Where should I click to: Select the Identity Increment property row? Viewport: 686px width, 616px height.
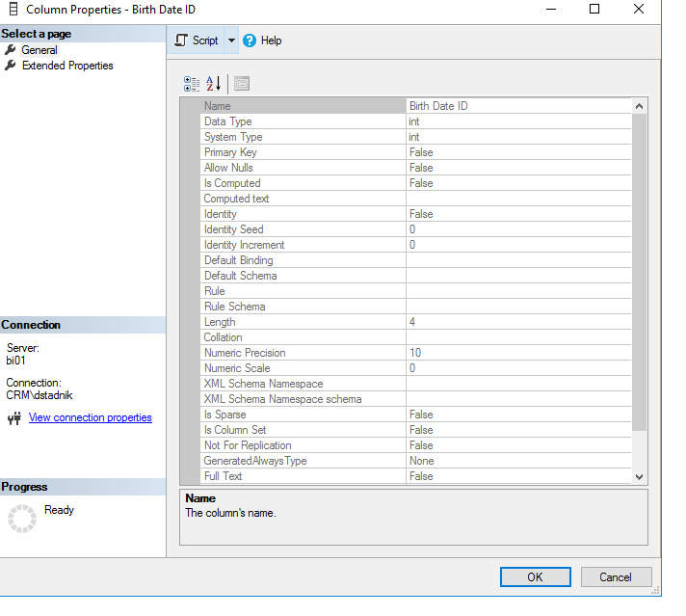[x=415, y=245]
